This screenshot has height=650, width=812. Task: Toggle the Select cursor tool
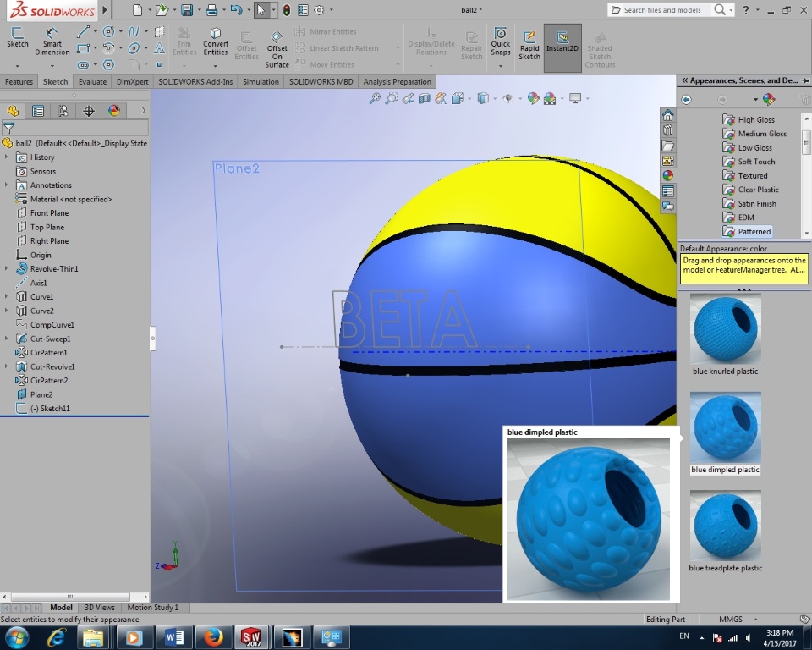tap(261, 10)
